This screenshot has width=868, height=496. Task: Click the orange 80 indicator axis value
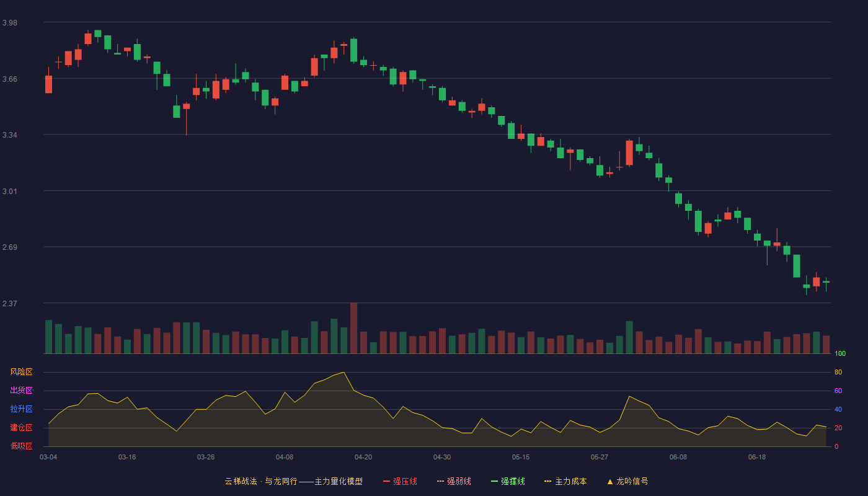(838, 373)
